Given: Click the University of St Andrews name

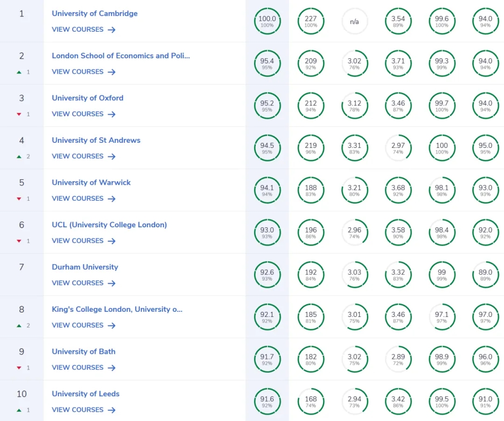Looking at the screenshot, I should click(x=96, y=140).
